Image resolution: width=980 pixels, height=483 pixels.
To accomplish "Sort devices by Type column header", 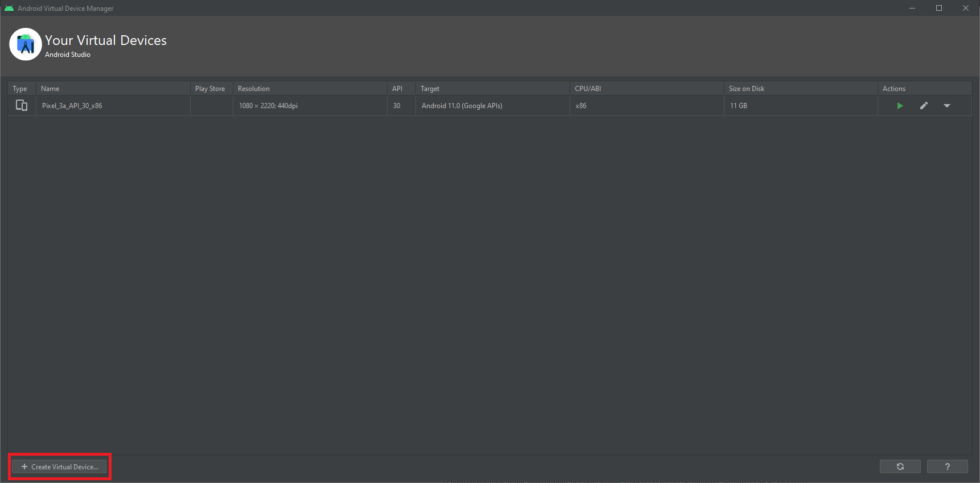I will point(22,89).
